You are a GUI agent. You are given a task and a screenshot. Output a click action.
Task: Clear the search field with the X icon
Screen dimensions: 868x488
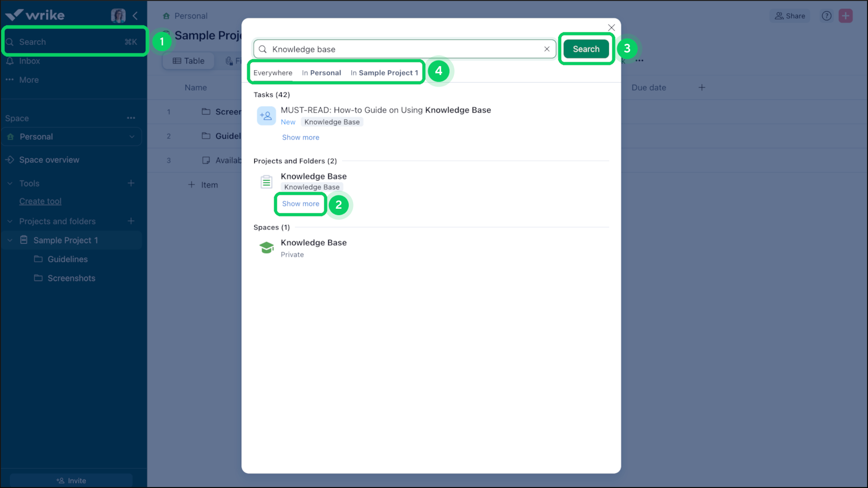click(547, 49)
